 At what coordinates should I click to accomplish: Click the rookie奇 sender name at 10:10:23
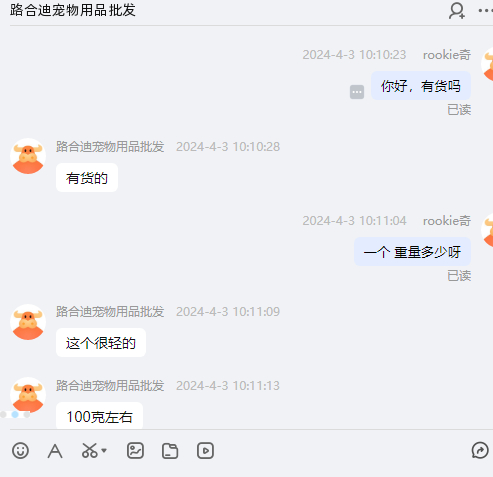click(x=447, y=55)
